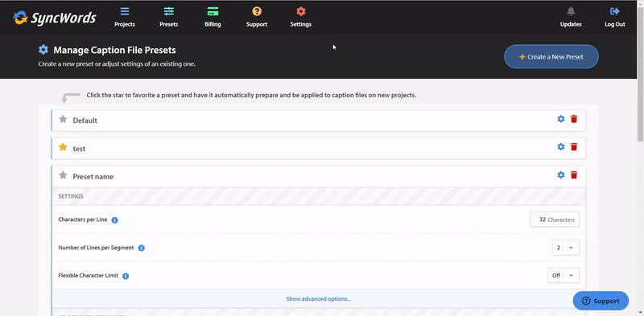The width and height of the screenshot is (644, 316).
Task: Click Create a New Preset button
Action: point(551,56)
